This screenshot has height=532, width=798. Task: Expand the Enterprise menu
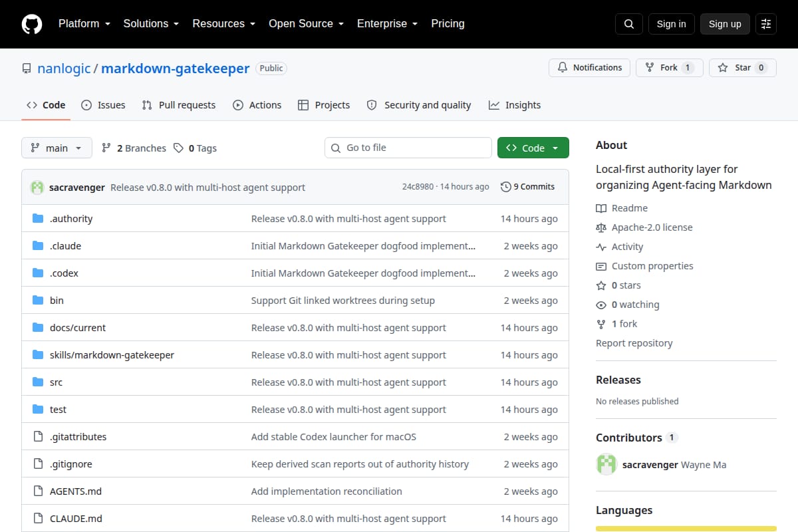point(387,24)
